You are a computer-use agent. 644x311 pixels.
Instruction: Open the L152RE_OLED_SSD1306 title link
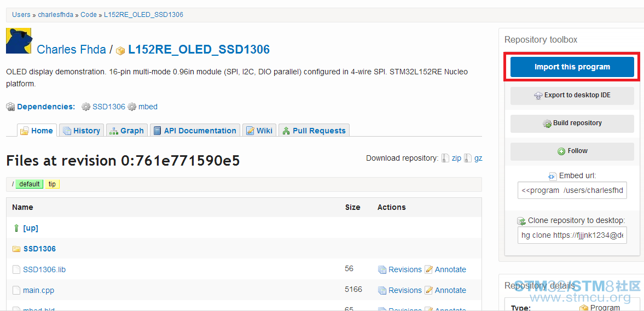[199, 50]
